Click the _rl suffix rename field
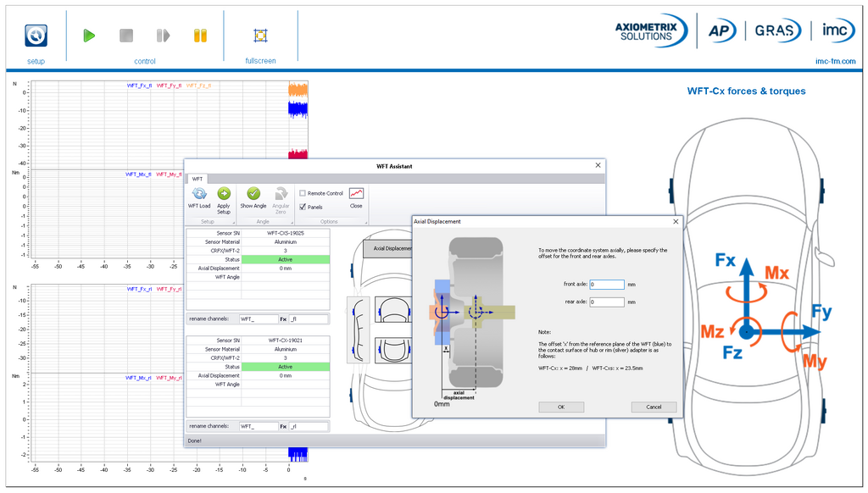Image resolution: width=868 pixels, height=493 pixels. click(309, 427)
